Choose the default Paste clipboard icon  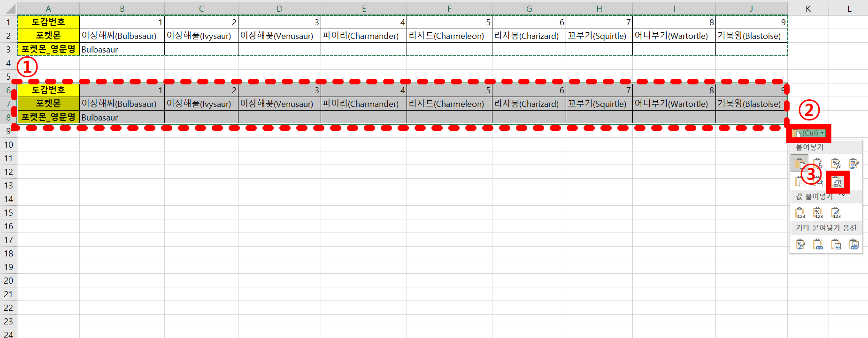tap(799, 164)
